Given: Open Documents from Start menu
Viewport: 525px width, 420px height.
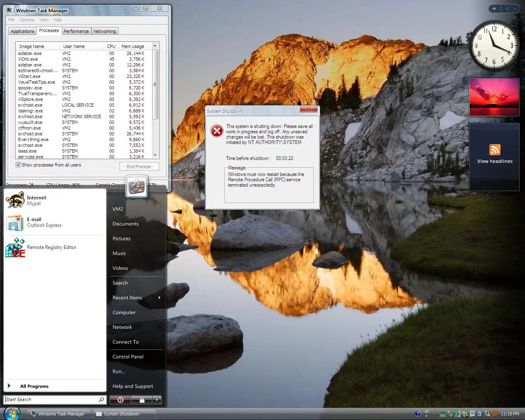Looking at the screenshot, I should 126,224.
